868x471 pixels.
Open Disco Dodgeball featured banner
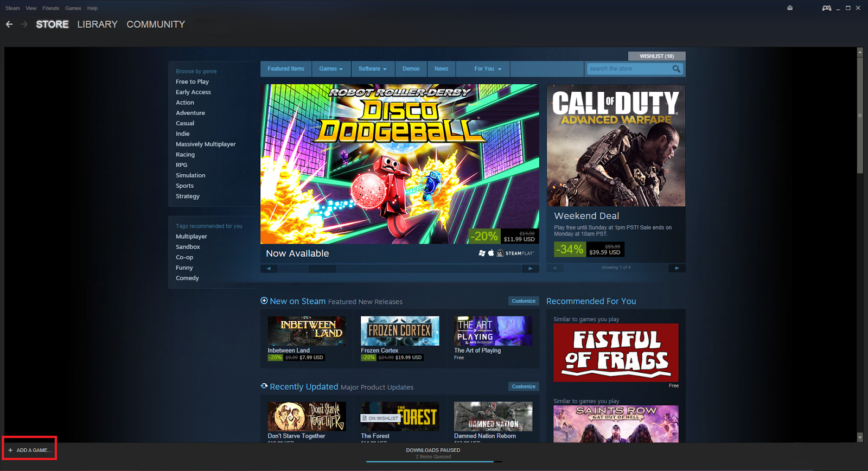[x=400, y=164]
